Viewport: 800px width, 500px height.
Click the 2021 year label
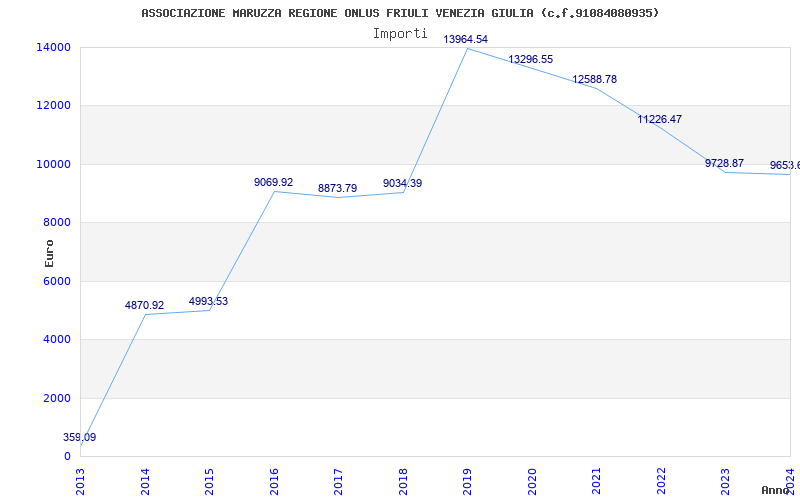[x=596, y=481]
